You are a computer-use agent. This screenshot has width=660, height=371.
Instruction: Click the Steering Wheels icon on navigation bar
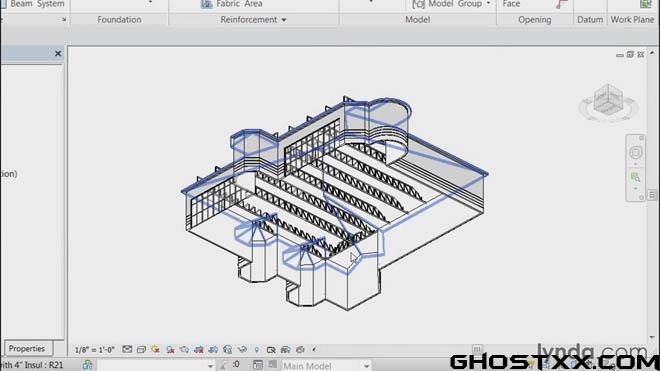[x=636, y=152]
